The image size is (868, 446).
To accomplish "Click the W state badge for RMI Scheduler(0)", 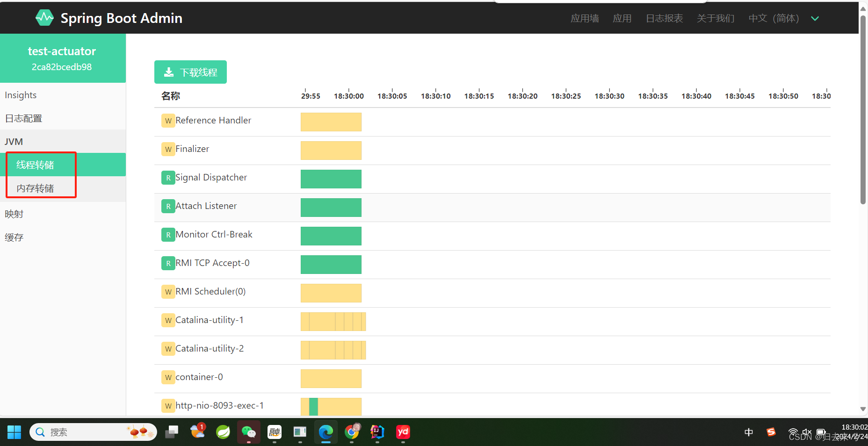I will pyautogui.click(x=168, y=292).
